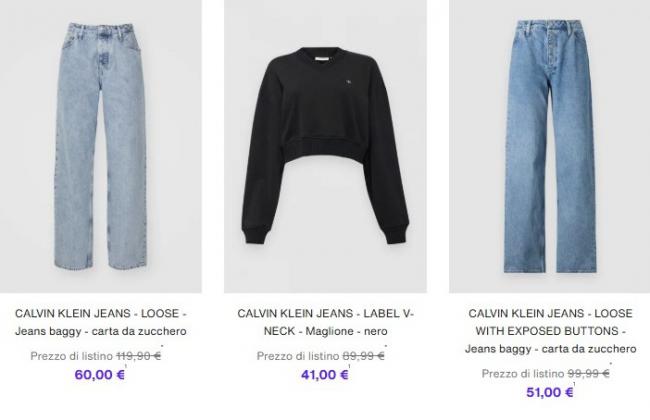Screen dimensions: 650x420
Task: Open the 'LOOSE WITH EXPOSED BUTTONS' product title
Action: [550, 331]
